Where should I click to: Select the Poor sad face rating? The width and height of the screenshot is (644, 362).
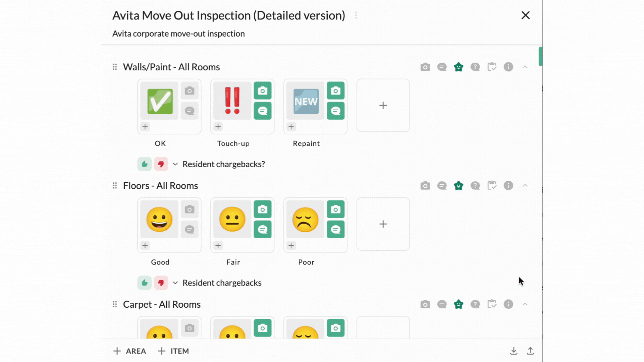coord(306,220)
